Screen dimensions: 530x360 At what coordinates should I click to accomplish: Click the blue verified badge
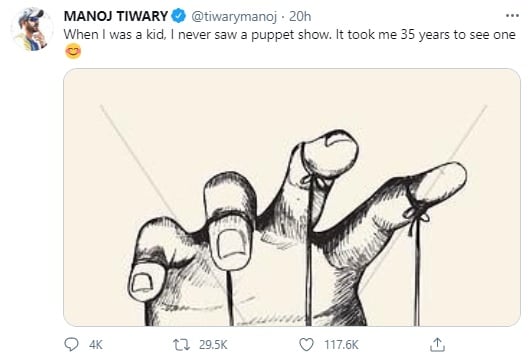(x=179, y=16)
